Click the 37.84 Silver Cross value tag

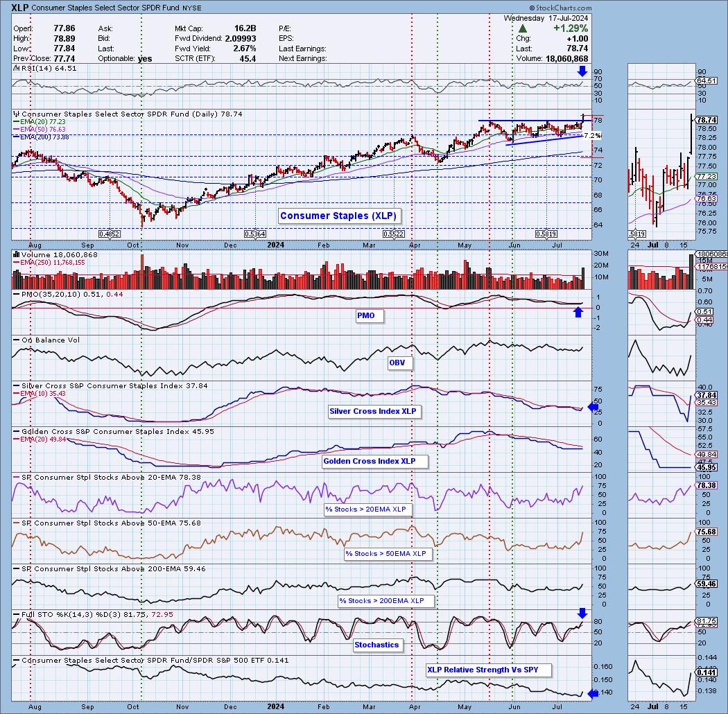point(707,395)
